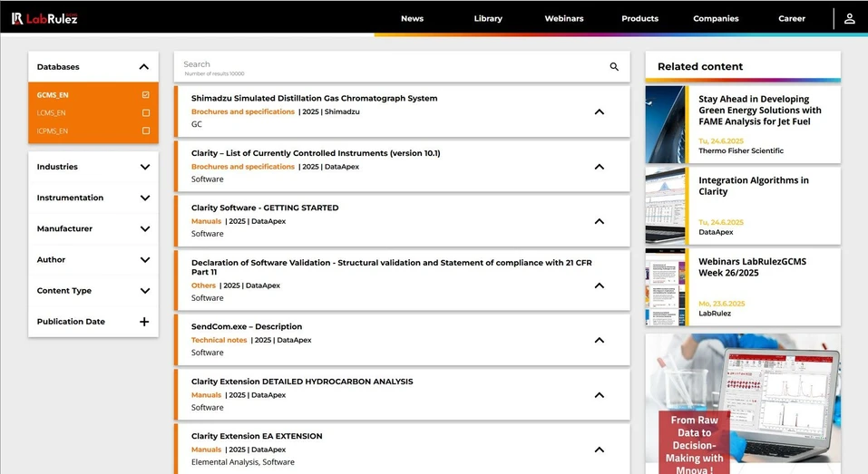
Task: Open Stay Ahead in Developing Green Energy article
Action: click(x=759, y=110)
